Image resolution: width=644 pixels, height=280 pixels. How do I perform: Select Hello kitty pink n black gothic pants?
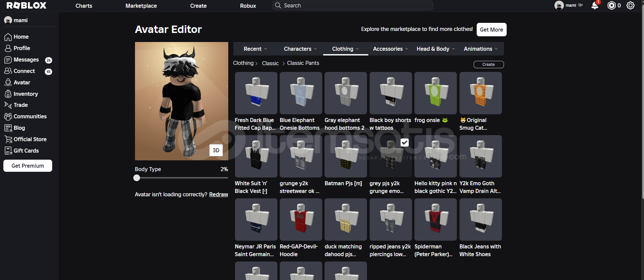coord(436,156)
